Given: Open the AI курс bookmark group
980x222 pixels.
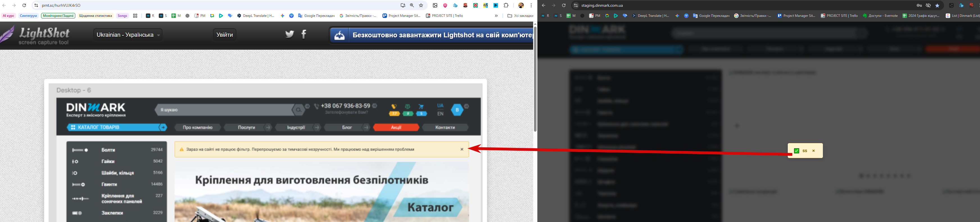Looking at the screenshot, I should [8, 16].
